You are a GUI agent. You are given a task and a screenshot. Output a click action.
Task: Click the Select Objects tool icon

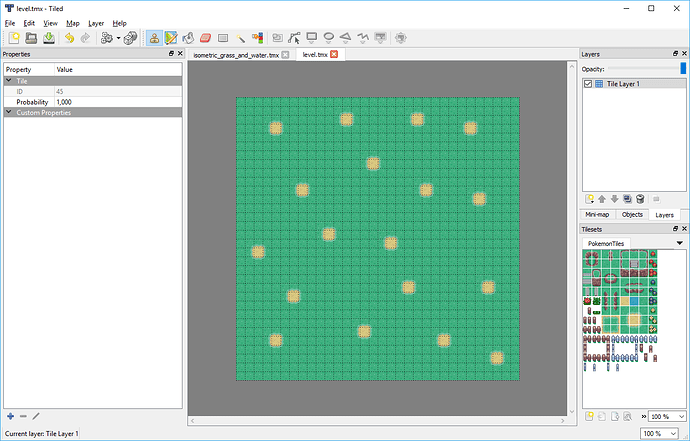[x=277, y=38]
